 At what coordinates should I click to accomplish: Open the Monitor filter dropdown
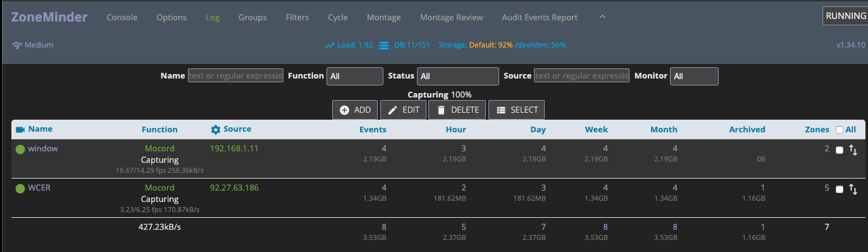694,76
